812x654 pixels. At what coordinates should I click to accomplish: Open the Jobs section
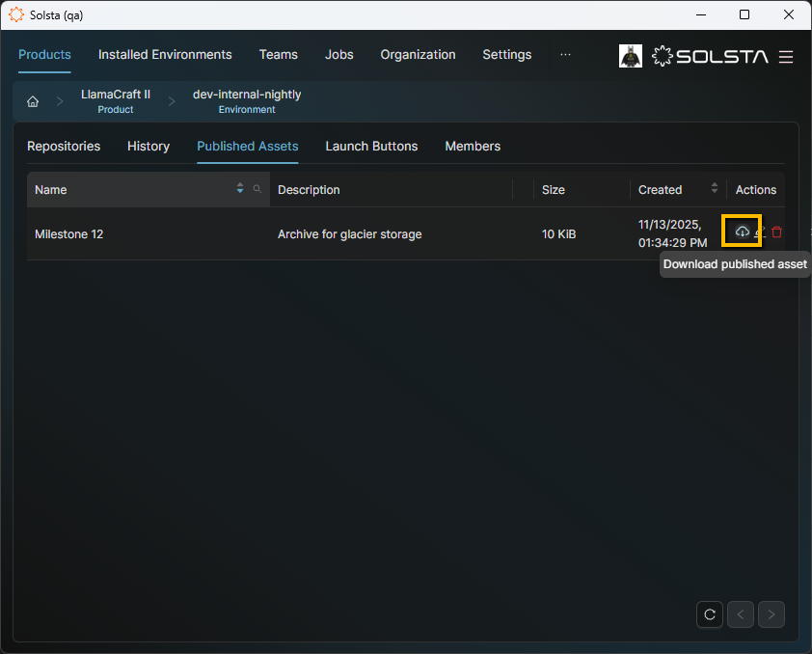pos(339,54)
